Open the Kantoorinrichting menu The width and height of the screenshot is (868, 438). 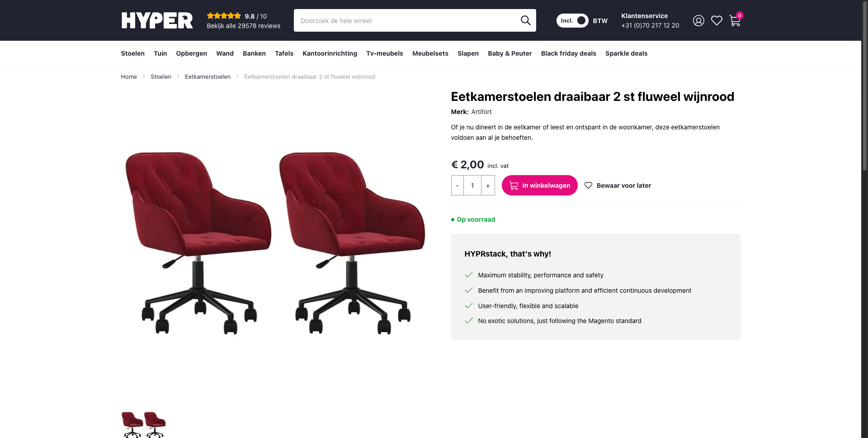coord(330,53)
